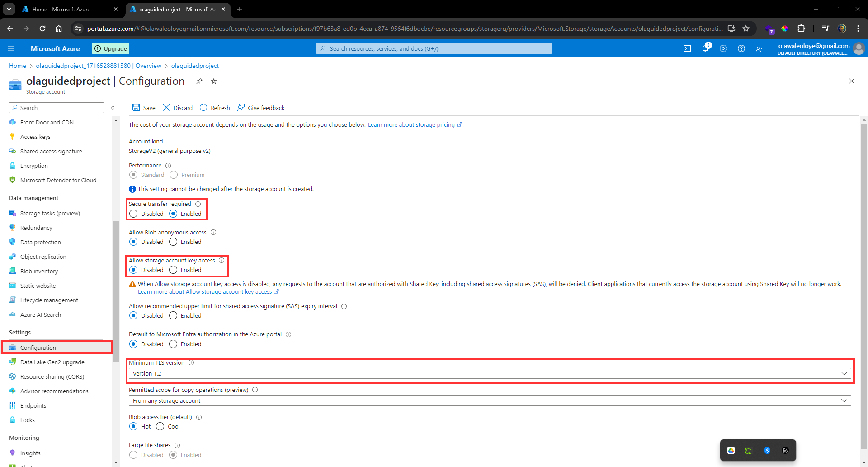The height and width of the screenshot is (467, 868).
Task: Open the more options ellipsis beside title
Action: (228, 81)
